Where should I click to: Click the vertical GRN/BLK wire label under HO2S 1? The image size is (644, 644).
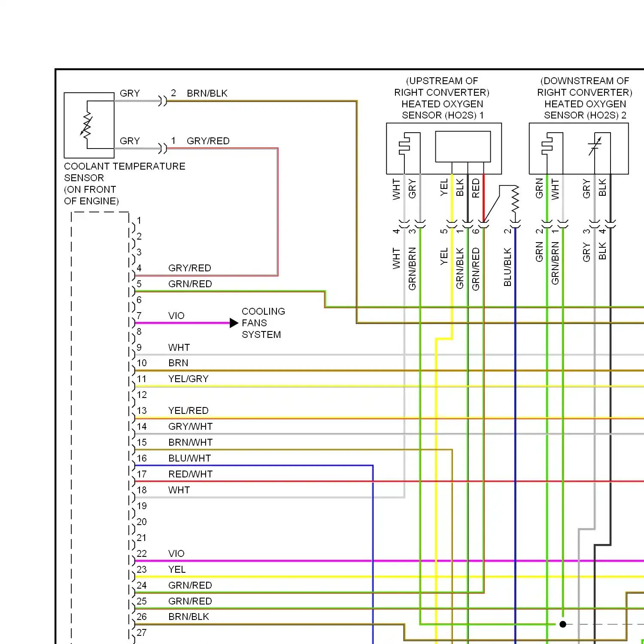[460, 268]
